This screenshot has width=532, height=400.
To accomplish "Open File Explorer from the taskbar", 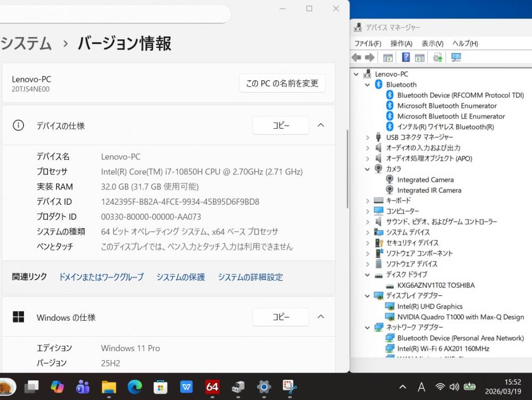I will 109,387.
